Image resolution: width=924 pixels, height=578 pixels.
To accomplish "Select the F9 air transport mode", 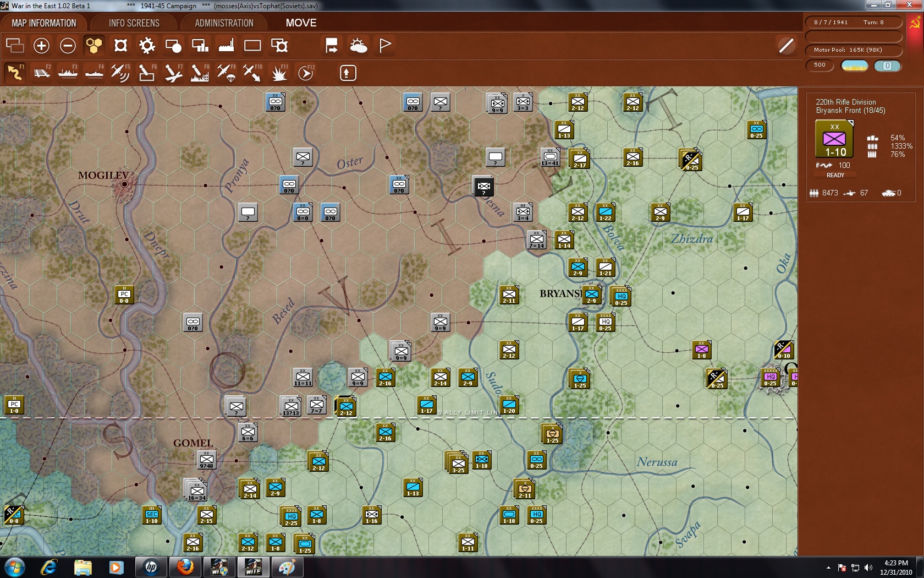I will coord(226,72).
